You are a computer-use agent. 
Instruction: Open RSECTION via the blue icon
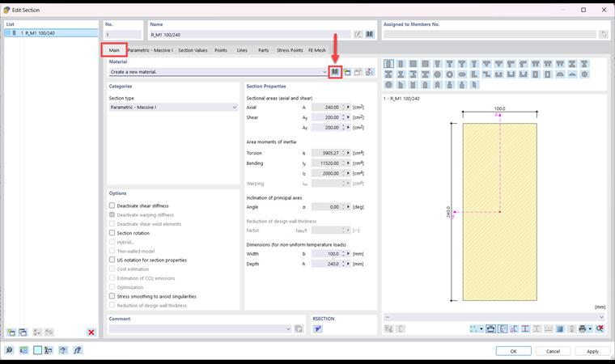(x=318, y=328)
